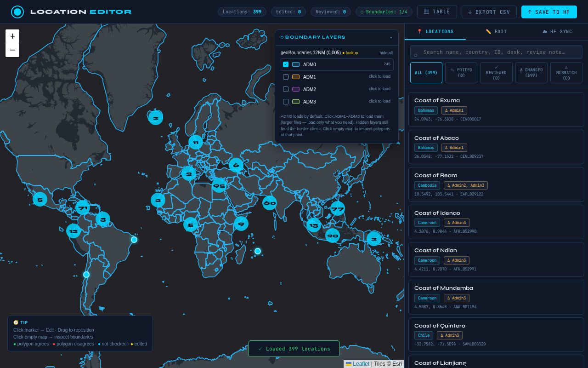
Task: Turn on the ADM3 boundary layer checkbox
Action: pos(286,102)
